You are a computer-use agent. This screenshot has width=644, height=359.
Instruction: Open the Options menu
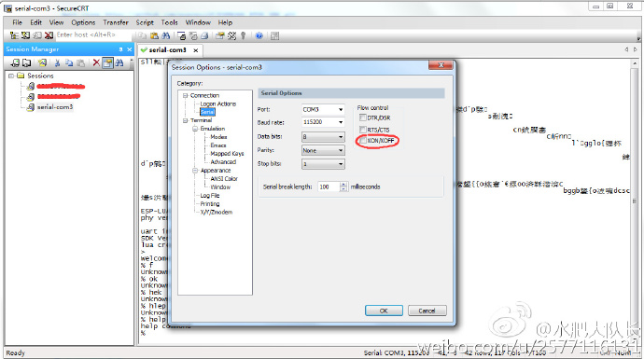tap(83, 22)
